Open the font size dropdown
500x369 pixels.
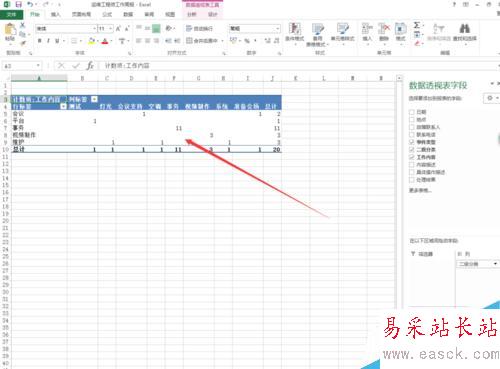111,29
